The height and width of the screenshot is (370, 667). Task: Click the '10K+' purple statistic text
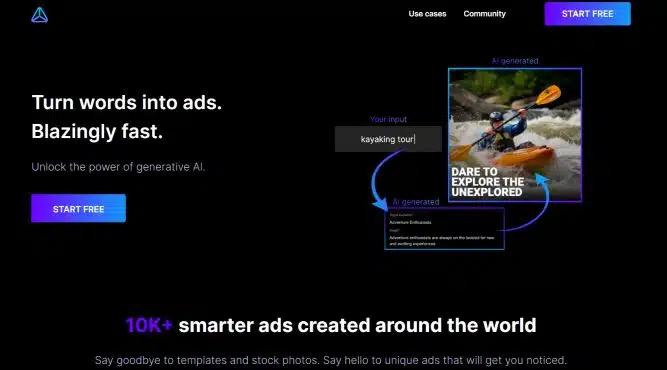pos(149,325)
